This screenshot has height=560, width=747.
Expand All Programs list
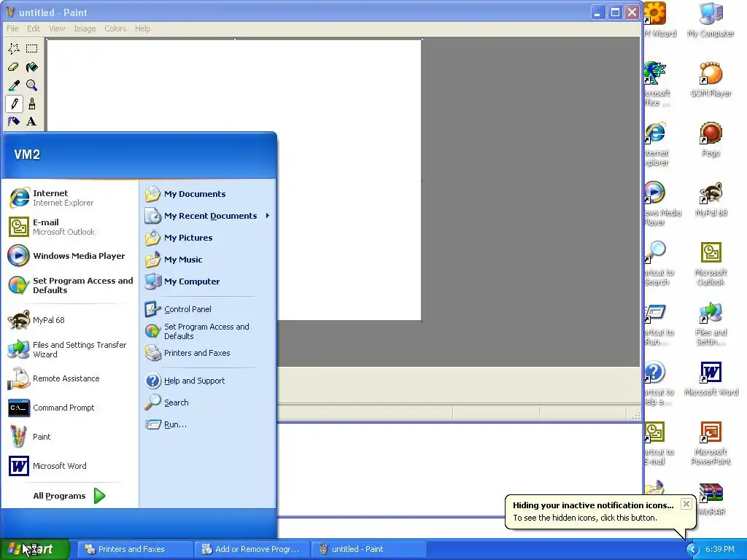(69, 496)
